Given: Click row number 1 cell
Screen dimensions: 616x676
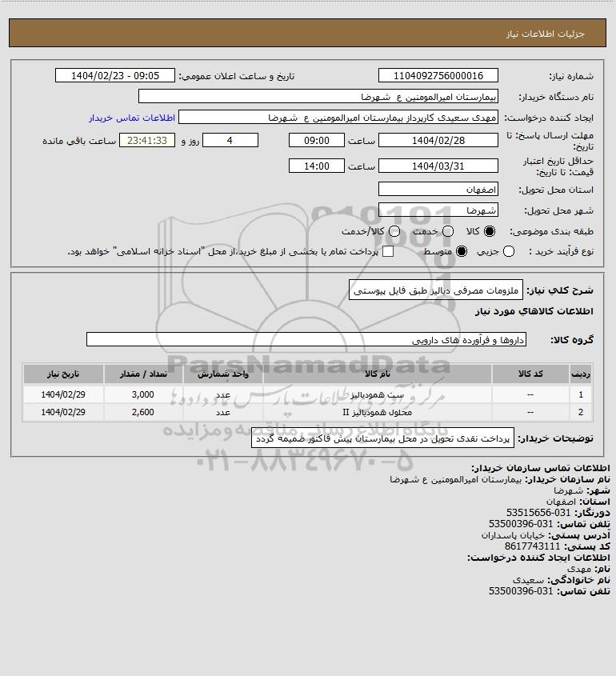Looking at the screenshot, I should [581, 394].
